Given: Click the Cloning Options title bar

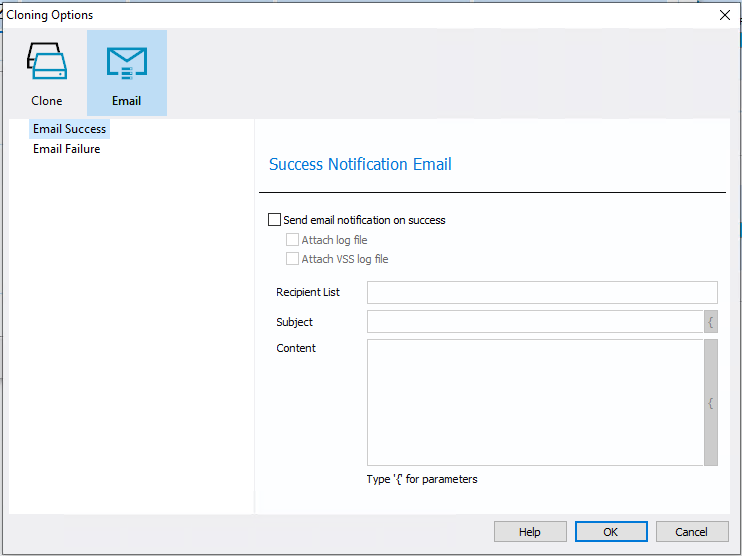Looking at the screenshot, I should click(300, 15).
